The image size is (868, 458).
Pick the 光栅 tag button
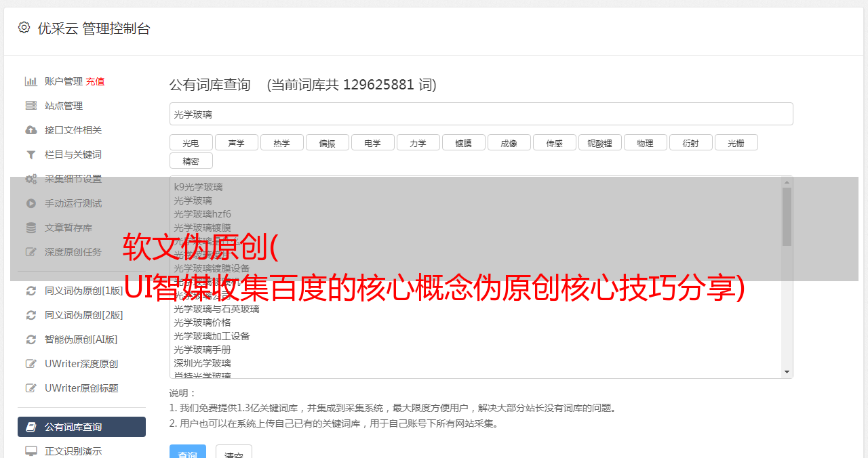pos(736,143)
